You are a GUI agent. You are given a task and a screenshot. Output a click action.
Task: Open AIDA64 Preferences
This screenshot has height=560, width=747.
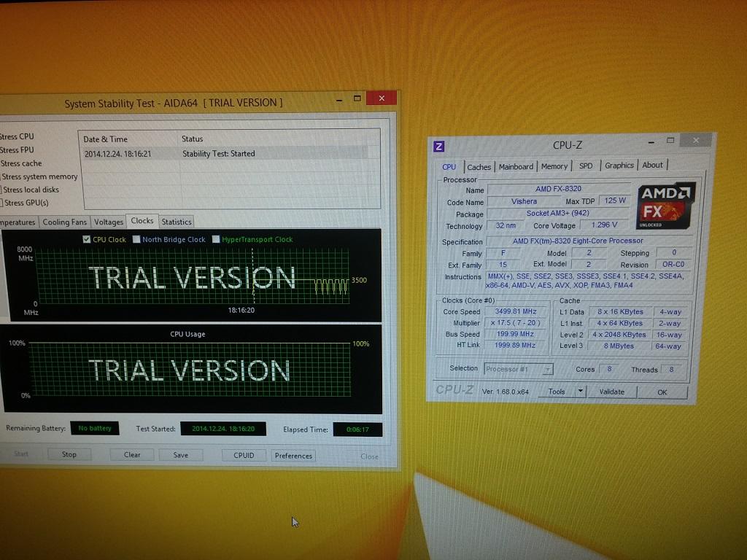(x=293, y=456)
